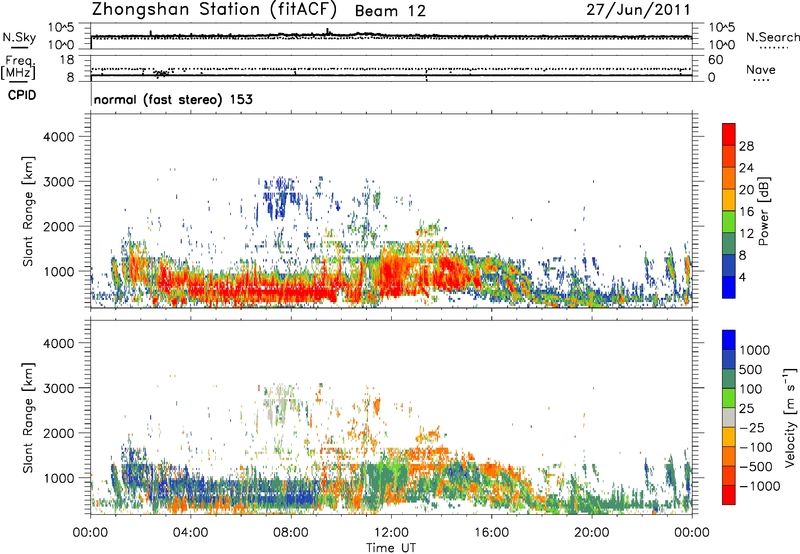Click time axis label '08:00'
The image size is (800, 554).
(291, 533)
